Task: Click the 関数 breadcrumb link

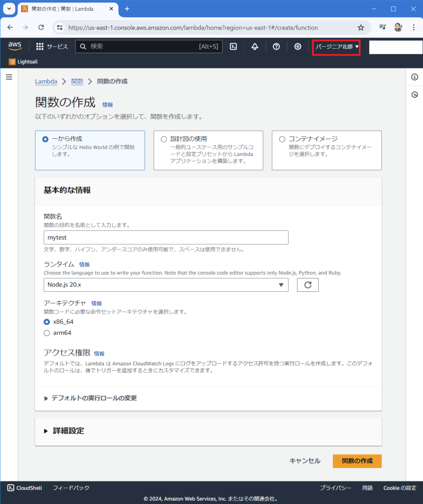Action: [x=77, y=81]
